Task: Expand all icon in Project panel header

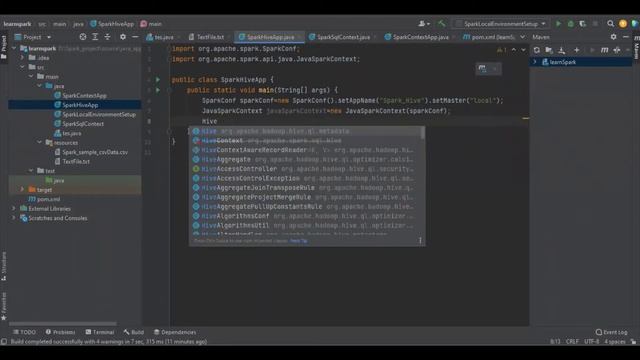Action: [95, 37]
